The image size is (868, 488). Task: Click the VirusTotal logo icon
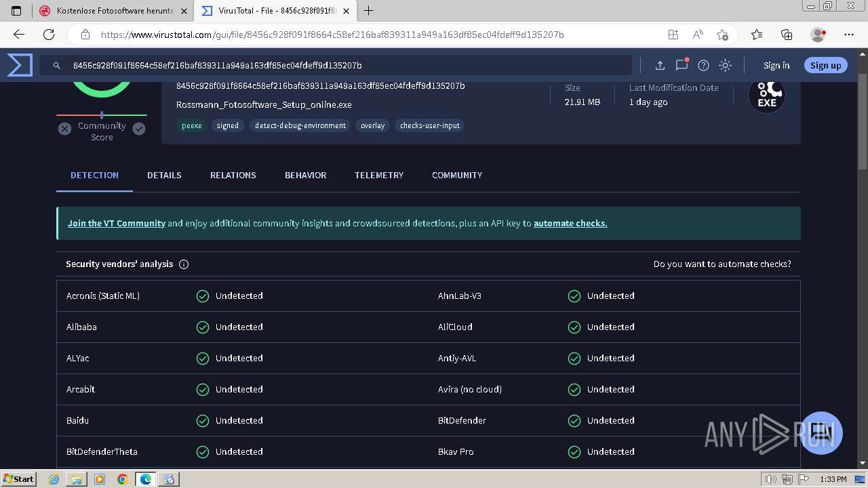click(20, 65)
